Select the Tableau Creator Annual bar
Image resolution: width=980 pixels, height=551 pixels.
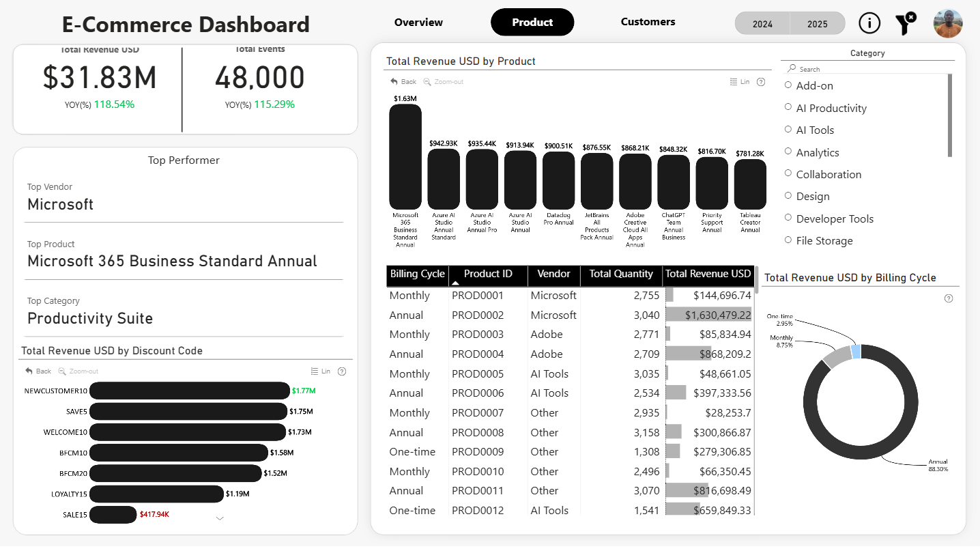750,184
